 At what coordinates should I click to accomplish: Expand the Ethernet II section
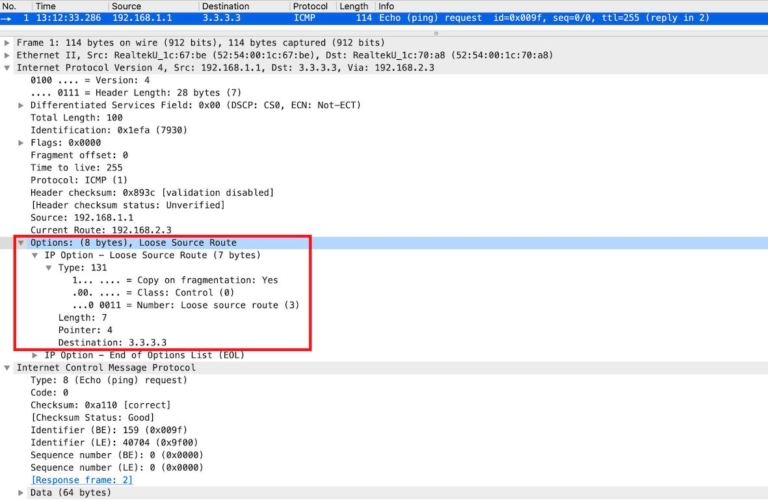click(x=8, y=55)
